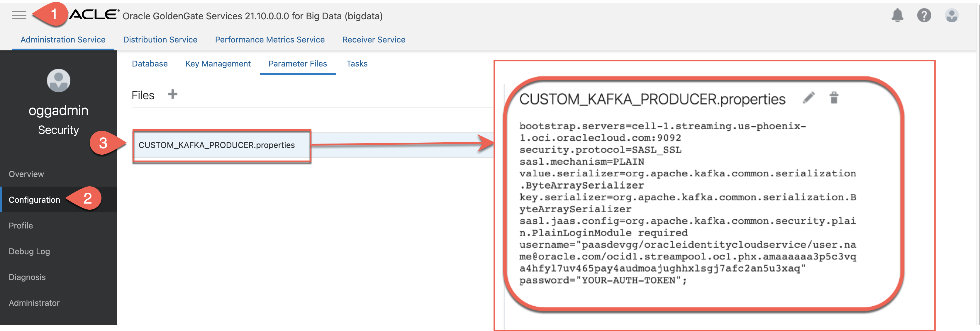Open the notifications bell
Screen dimensions: 980x331
tap(898, 16)
